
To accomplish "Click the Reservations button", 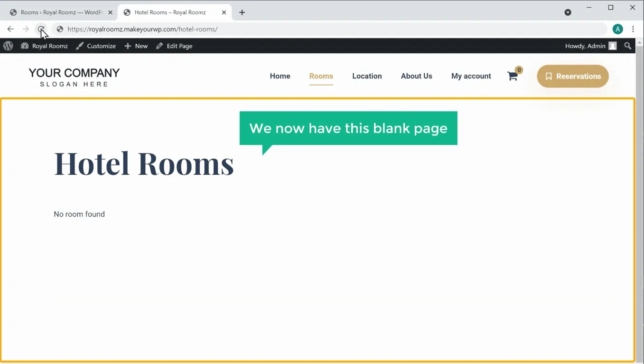I will 572,76.
